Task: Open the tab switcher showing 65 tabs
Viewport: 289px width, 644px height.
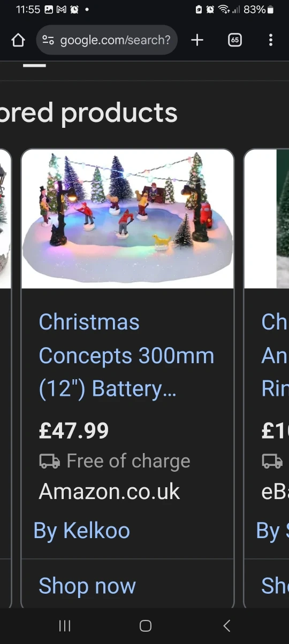Action: pyautogui.click(x=235, y=40)
